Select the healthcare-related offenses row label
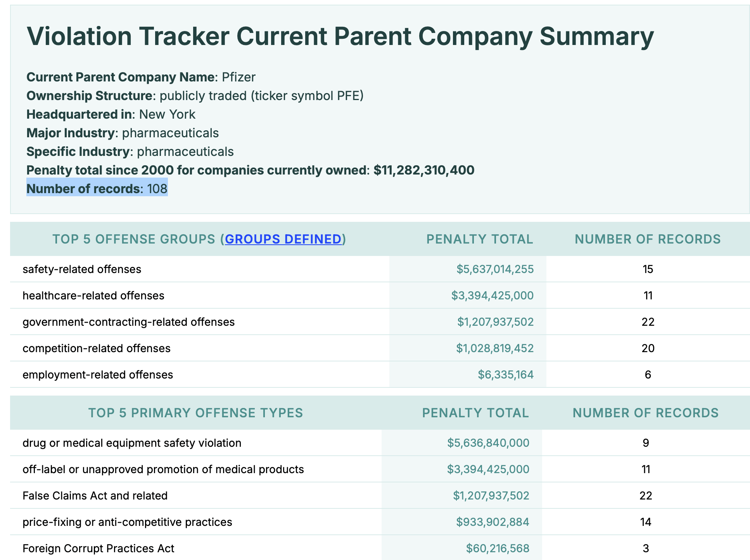The image size is (750, 560). [93, 296]
